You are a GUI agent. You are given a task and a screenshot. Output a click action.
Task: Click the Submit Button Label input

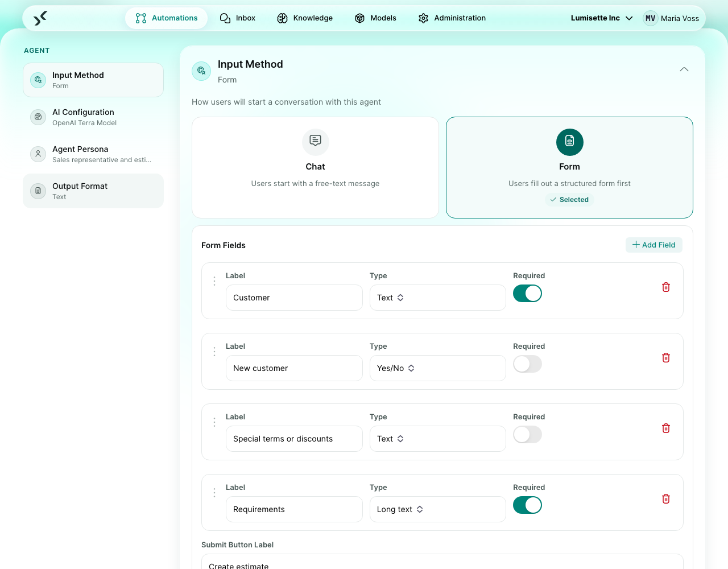(442, 562)
